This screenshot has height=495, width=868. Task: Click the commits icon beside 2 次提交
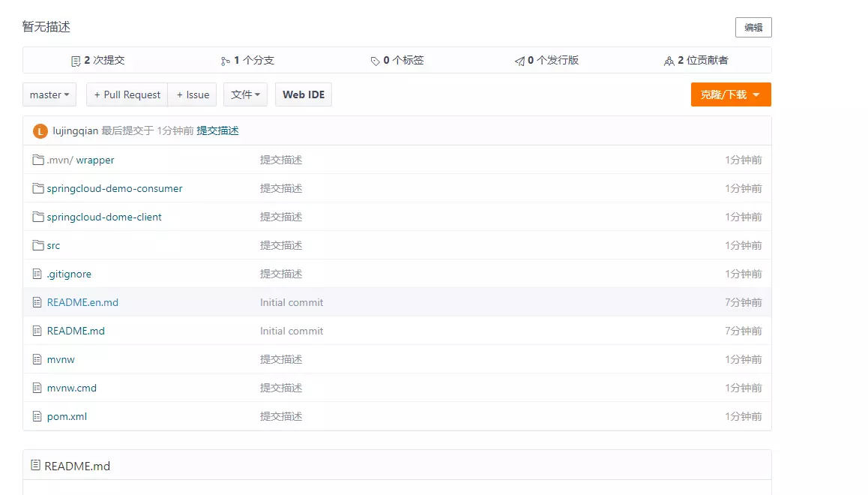(x=76, y=61)
